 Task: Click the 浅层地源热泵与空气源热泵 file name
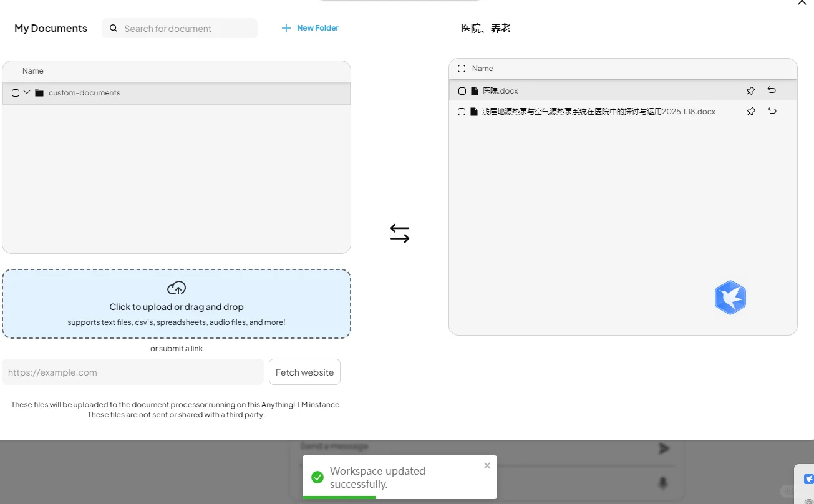[x=599, y=112]
